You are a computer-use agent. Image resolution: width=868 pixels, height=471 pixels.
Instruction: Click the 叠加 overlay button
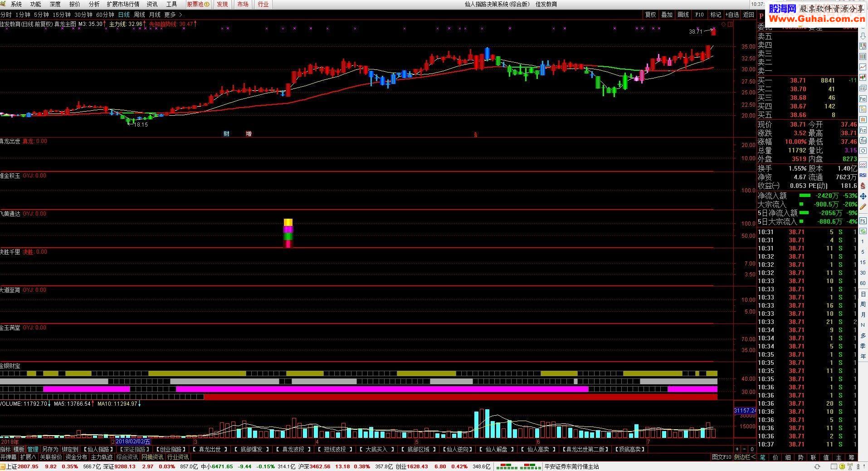[667, 15]
